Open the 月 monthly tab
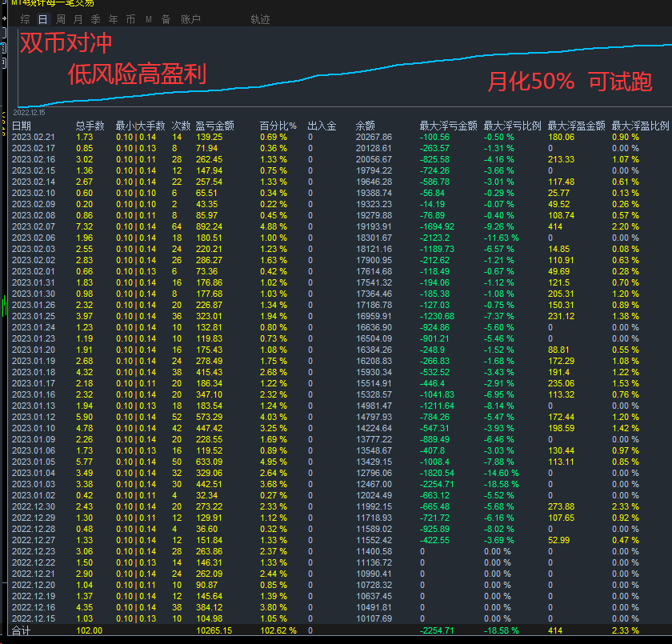Image resolution: width=672 pixels, height=644 pixels. 78,19
